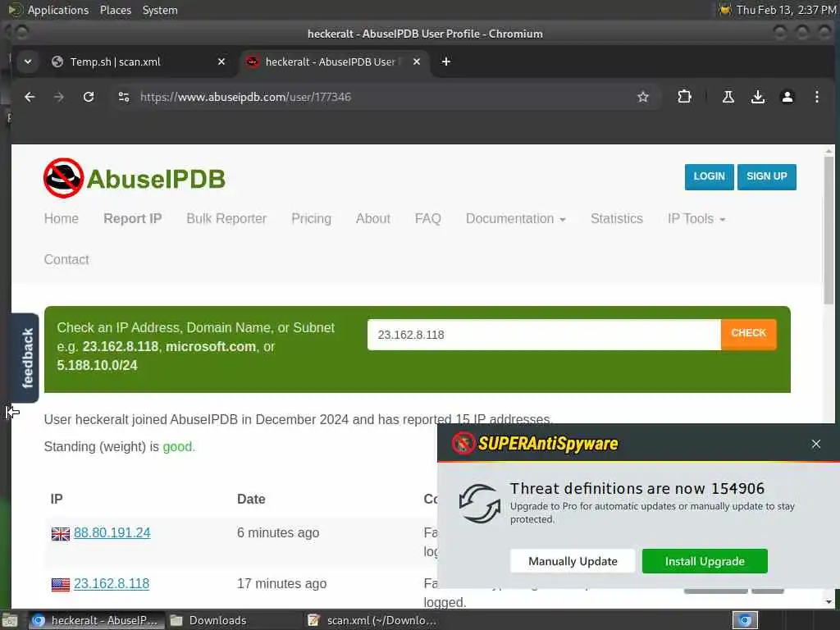The height and width of the screenshot is (630, 840).
Task: Select the heckeralt - AbuseIPDB User tab
Action: point(330,62)
